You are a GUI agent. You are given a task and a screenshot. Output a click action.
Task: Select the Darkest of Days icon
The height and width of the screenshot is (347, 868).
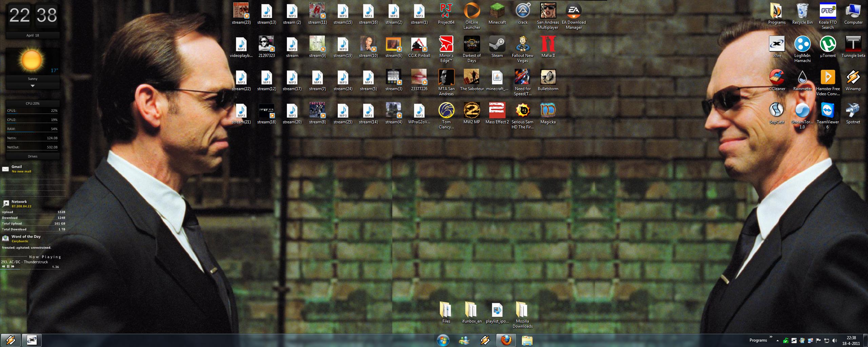point(472,49)
